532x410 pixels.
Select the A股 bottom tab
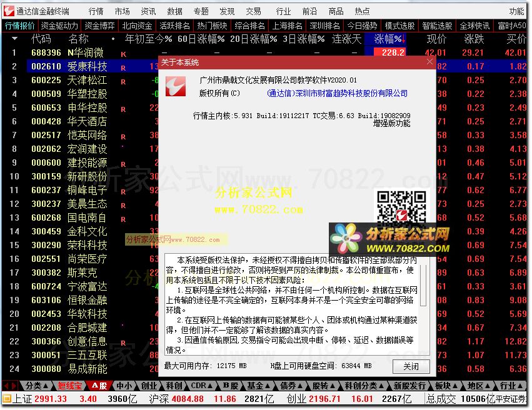coord(99,386)
